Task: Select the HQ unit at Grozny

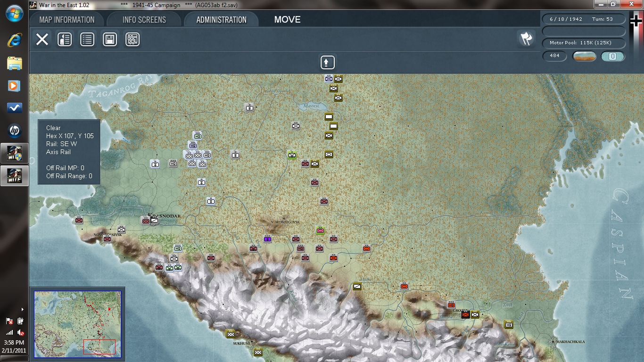Action: 451,304
